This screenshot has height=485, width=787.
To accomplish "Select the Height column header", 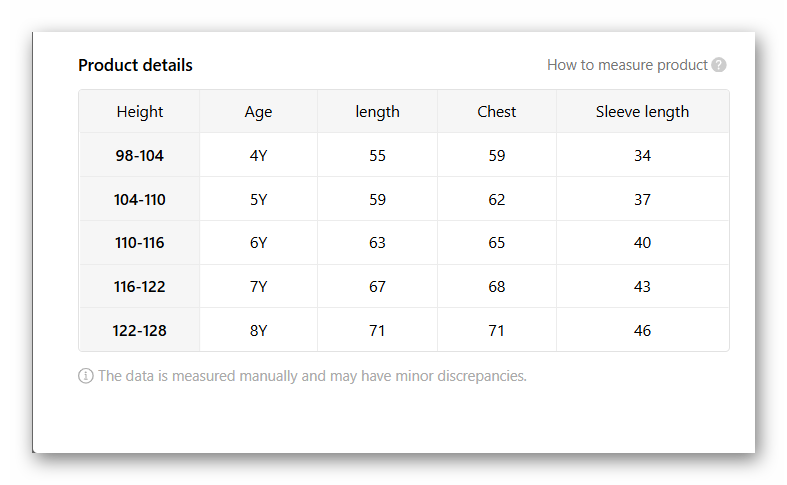I will coord(139,112).
